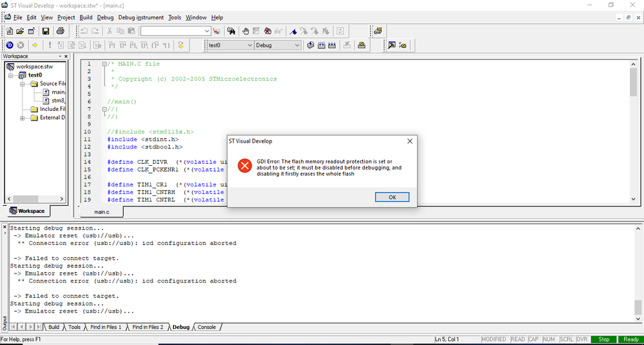Viewport: 644px width, 345px height.
Task: Select the main.c editor tab
Action: pyautogui.click(x=101, y=212)
